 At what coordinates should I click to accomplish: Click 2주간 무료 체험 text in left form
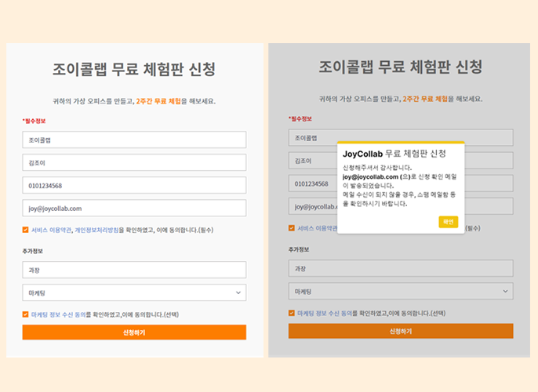pyautogui.click(x=158, y=101)
